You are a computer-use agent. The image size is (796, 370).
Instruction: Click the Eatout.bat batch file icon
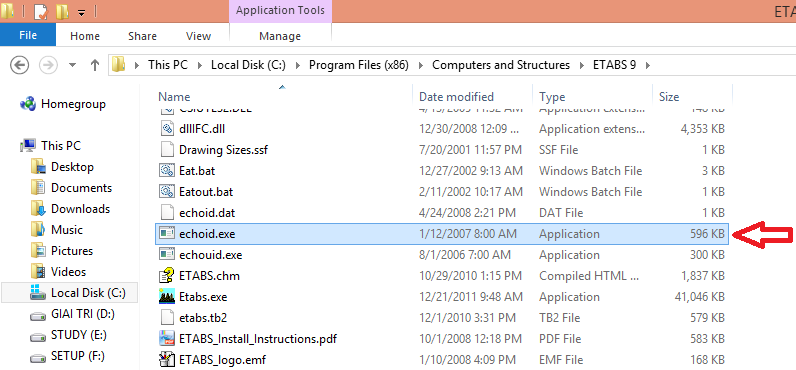[x=167, y=192]
